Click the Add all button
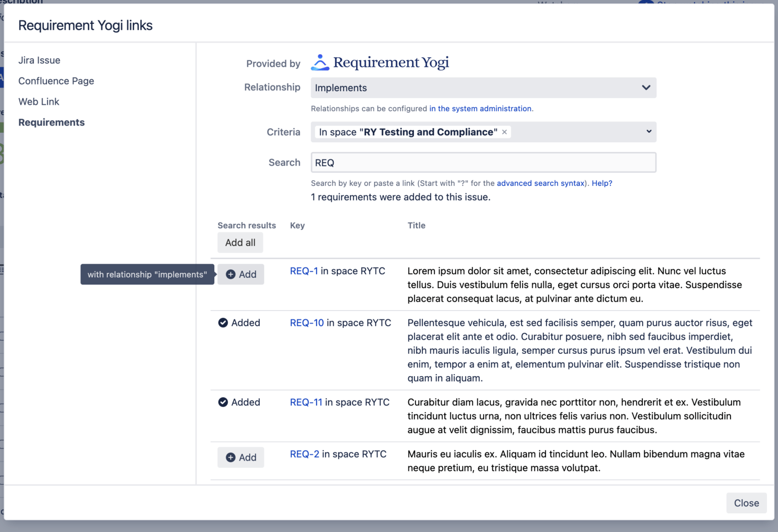Screen dimensions: 778x532 pyautogui.click(x=240, y=242)
